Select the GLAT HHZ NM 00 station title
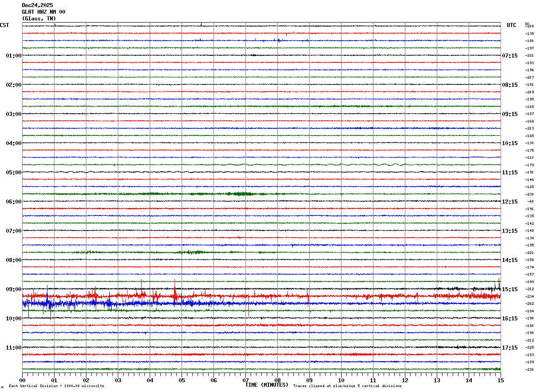Screen dimensions: 536x392 click(43, 12)
